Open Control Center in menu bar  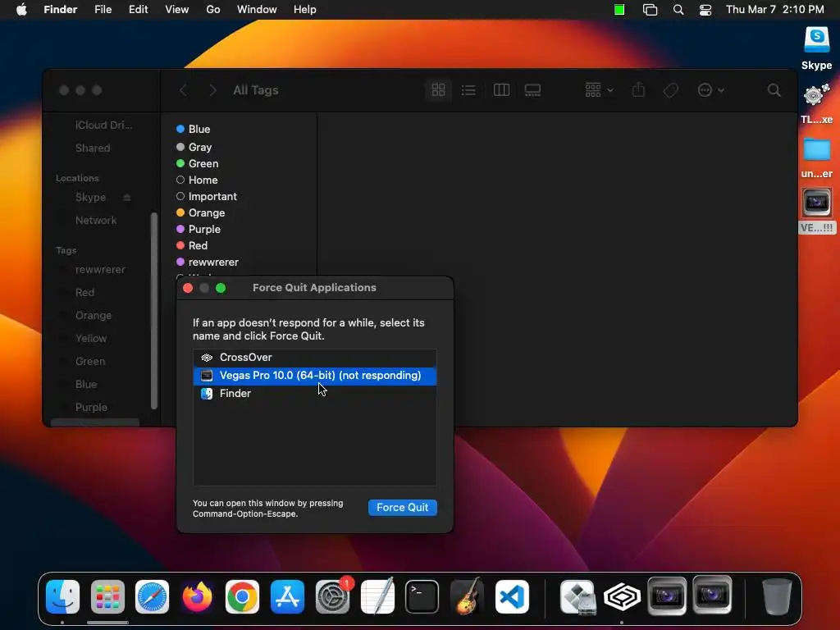pos(705,10)
